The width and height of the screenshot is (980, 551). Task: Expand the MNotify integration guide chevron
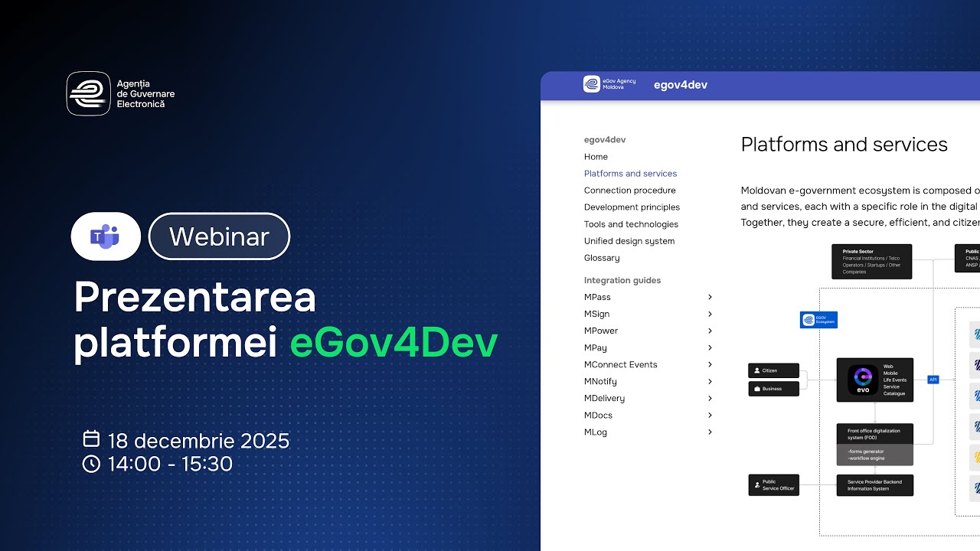pyautogui.click(x=710, y=381)
